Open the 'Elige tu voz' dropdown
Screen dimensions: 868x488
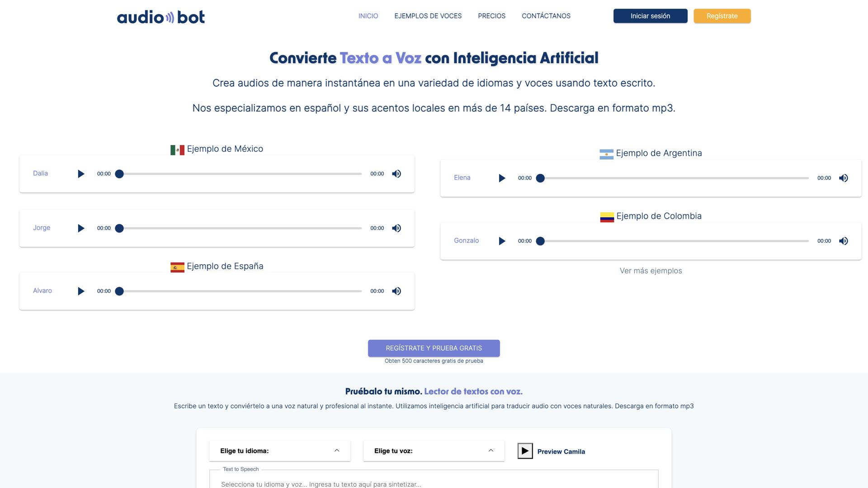coord(433,450)
